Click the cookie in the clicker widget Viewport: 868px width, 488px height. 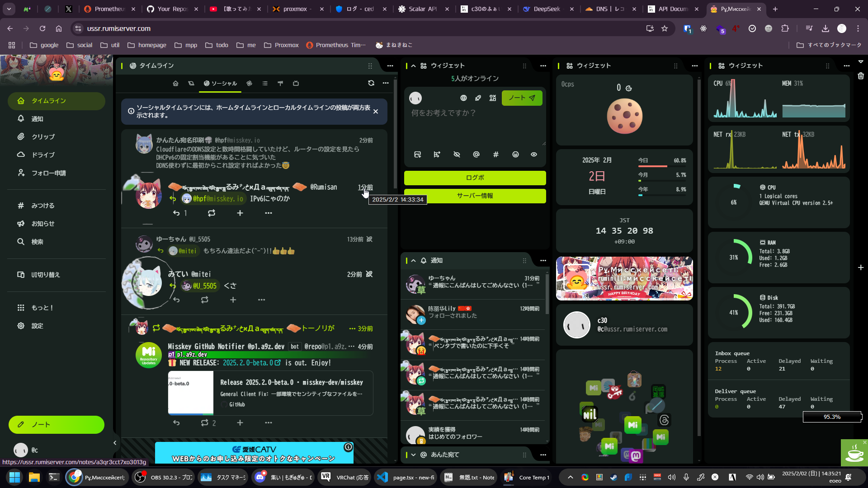(624, 116)
